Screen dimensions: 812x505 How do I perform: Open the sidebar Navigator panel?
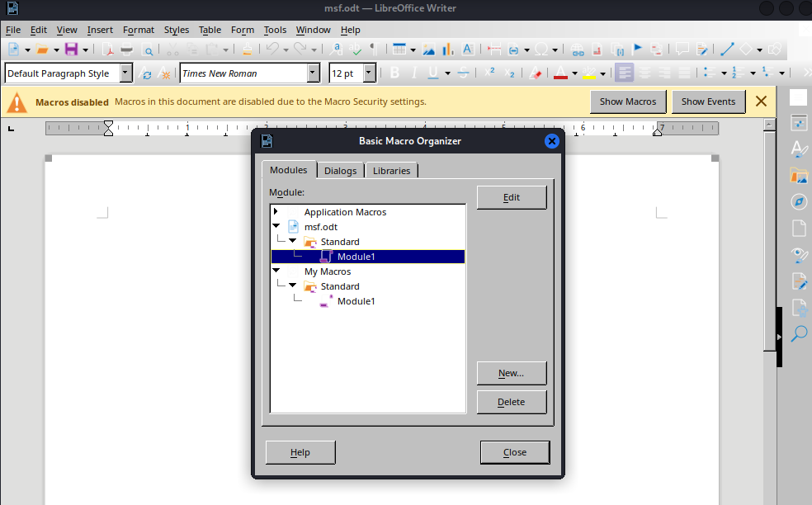point(798,201)
